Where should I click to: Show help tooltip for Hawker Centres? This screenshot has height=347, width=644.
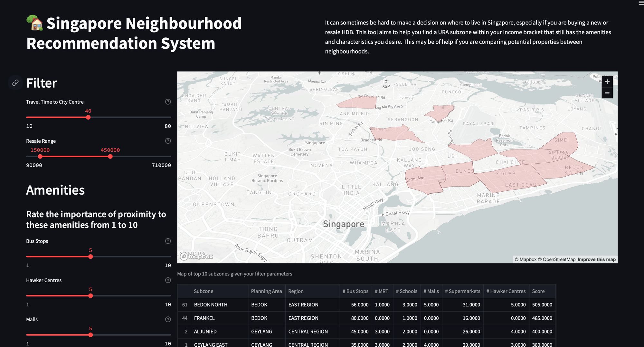168,280
